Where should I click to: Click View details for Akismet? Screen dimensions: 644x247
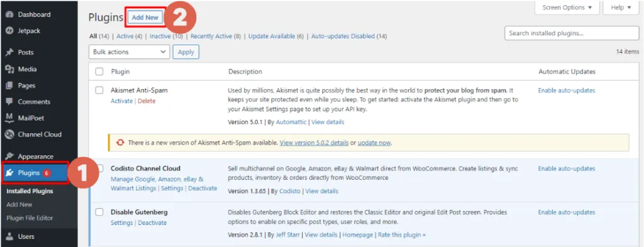[x=328, y=122]
